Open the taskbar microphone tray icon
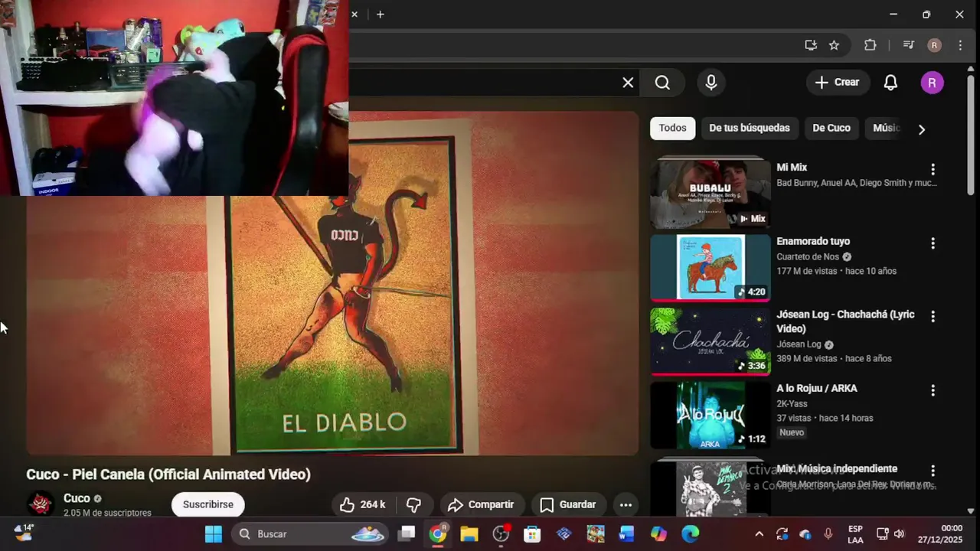 828,534
